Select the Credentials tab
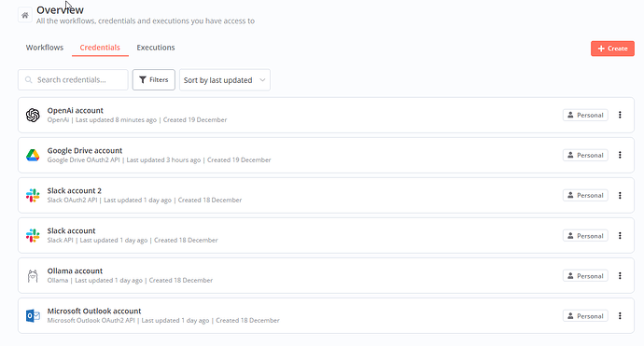Image resolution: width=644 pixels, height=346 pixels. coord(100,48)
